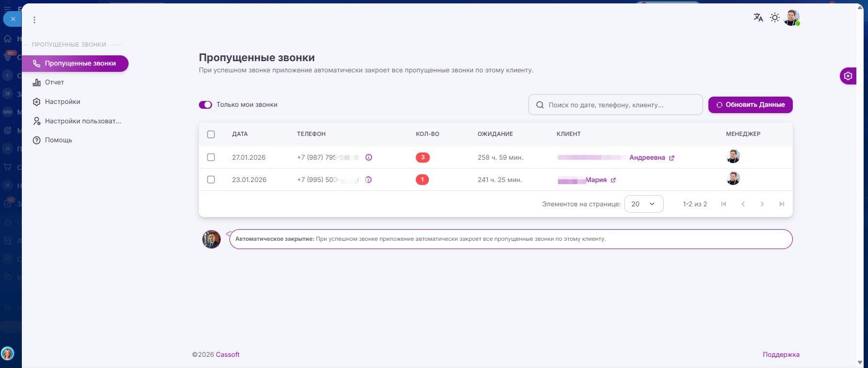
Task: Click the language translation icon
Action: 758,17
